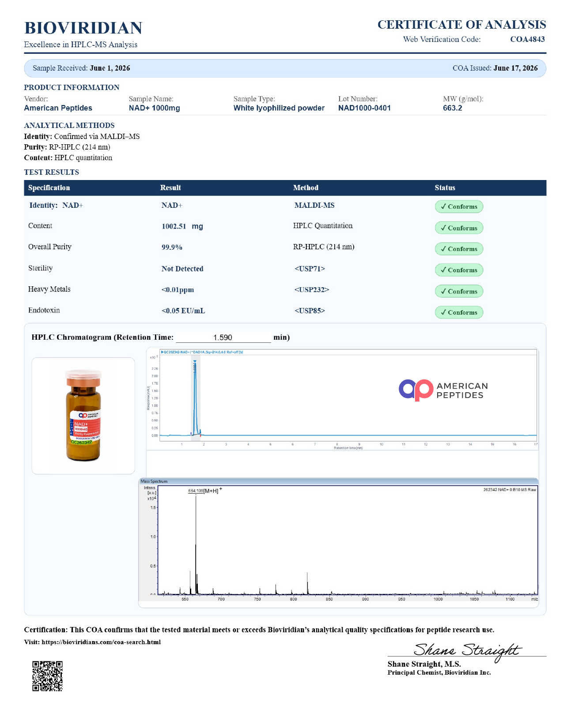Click the content result 1002.51 mg

pos(182,226)
